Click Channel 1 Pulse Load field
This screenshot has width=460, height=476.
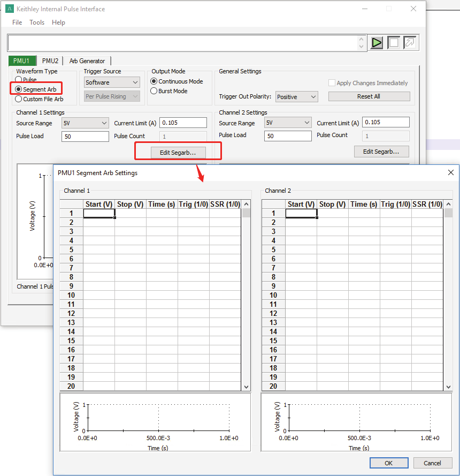point(85,137)
